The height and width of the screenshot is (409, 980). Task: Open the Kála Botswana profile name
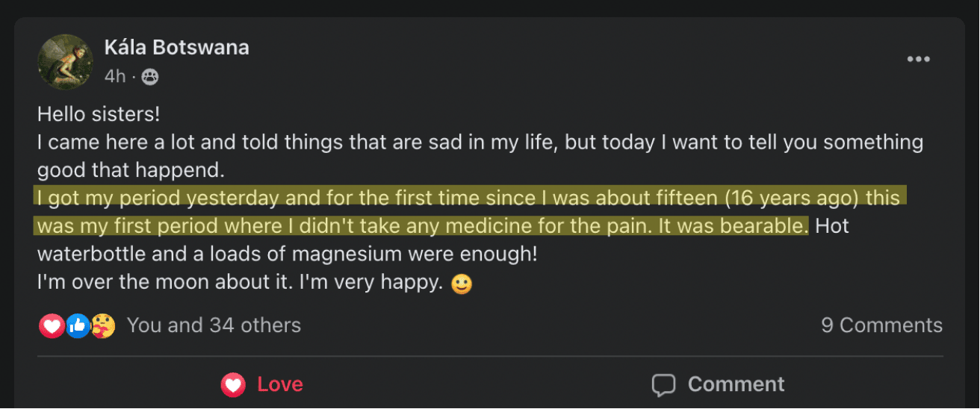point(177,48)
